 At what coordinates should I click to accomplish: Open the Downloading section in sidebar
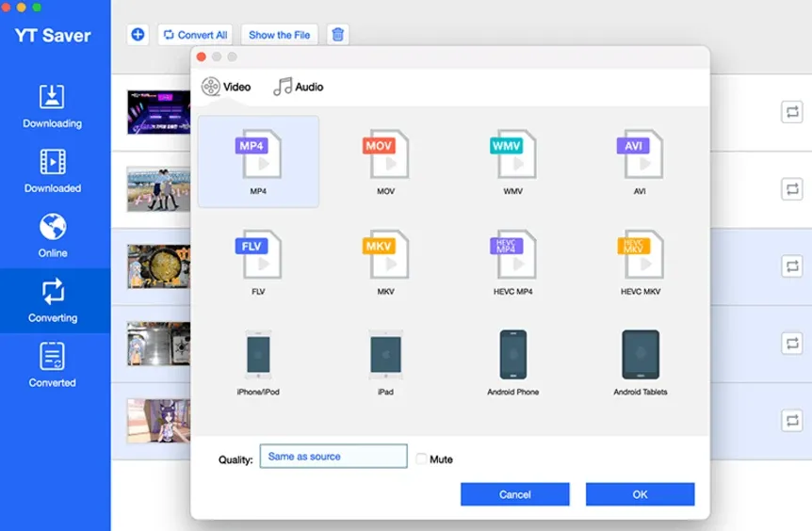(x=53, y=106)
